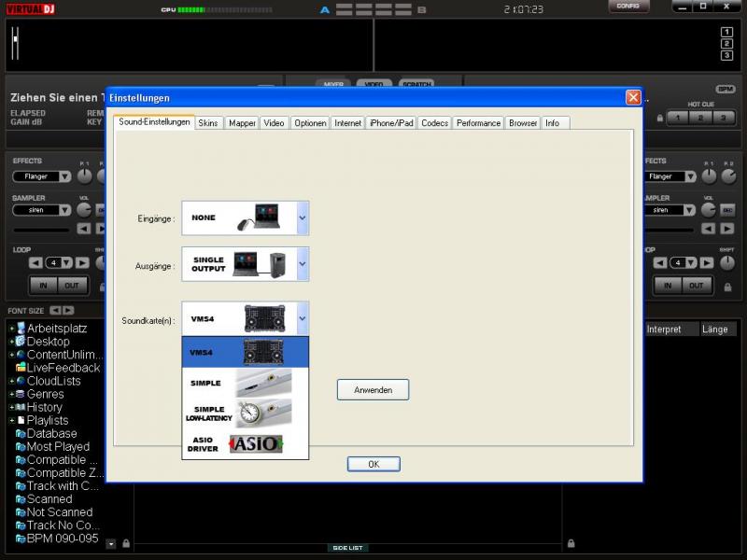Click the CONFIG button in title bar
Screen dimensions: 747x560
point(628,7)
